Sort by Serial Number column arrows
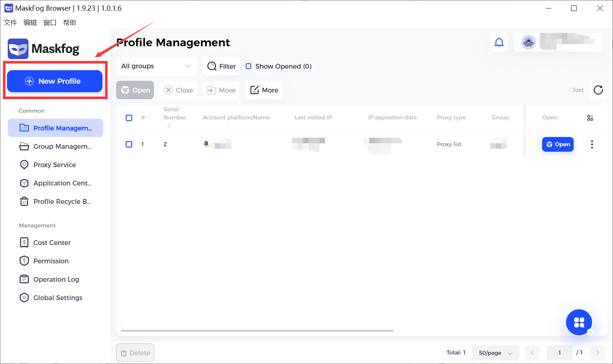The height and width of the screenshot is (364, 613). [169, 125]
